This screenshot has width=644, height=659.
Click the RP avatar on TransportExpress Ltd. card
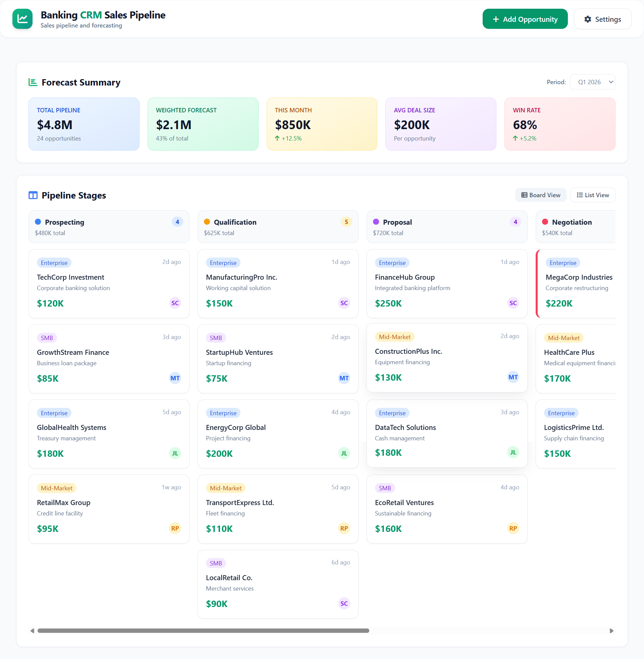point(344,528)
